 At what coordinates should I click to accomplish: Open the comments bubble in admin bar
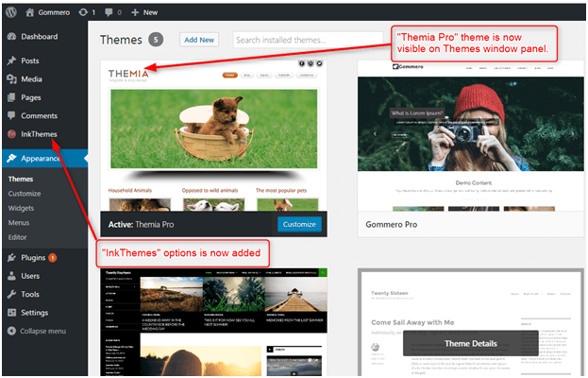(x=109, y=12)
